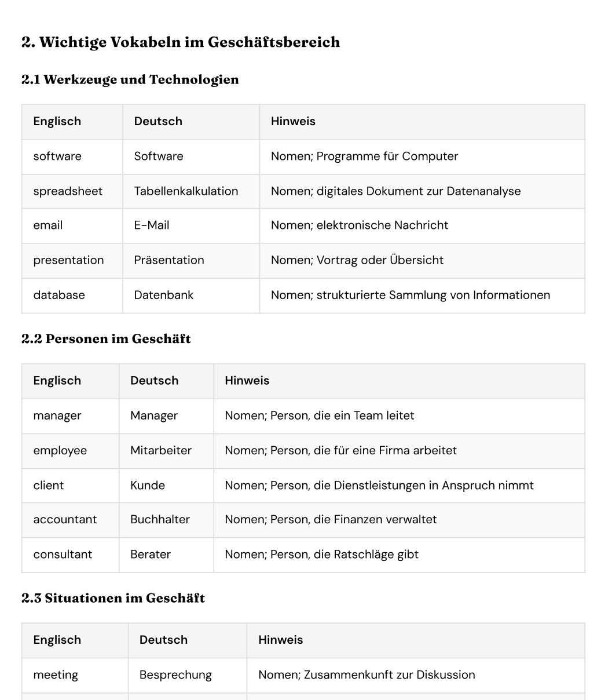
Task: Select the "2.1 Werkzeuge und Technologien" subheading
Action: pyautogui.click(x=130, y=79)
